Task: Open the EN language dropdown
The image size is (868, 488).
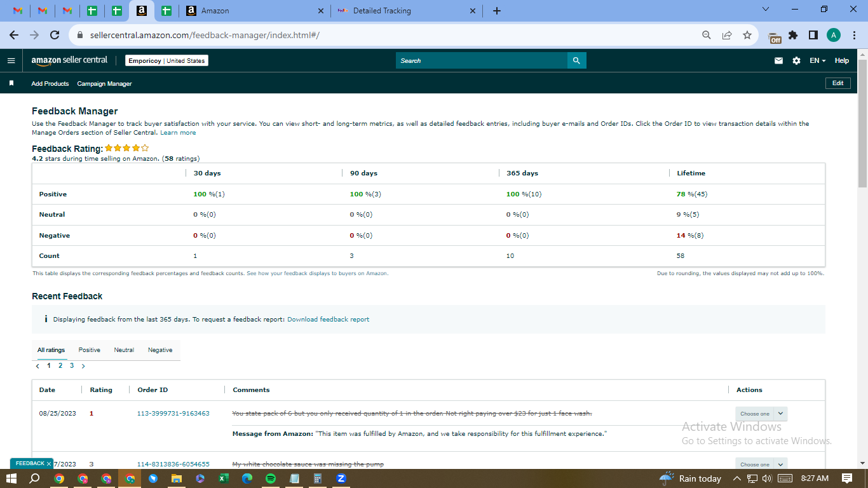Action: tap(817, 60)
